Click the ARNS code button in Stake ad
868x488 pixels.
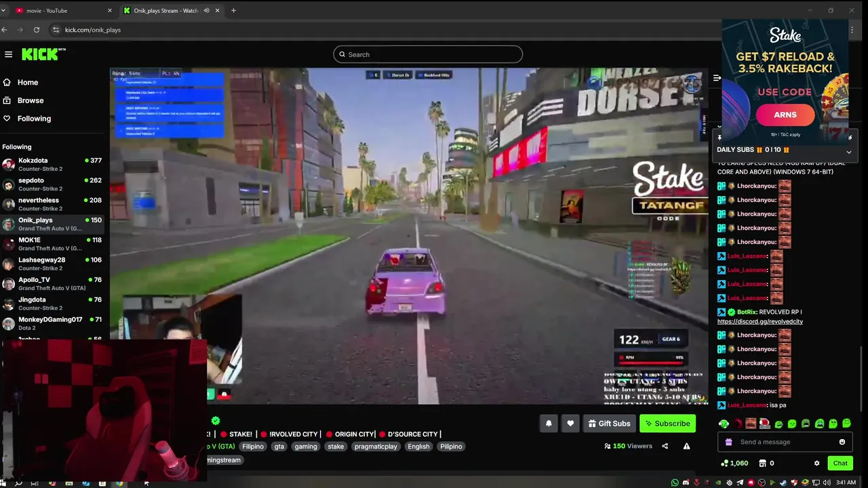(x=785, y=115)
